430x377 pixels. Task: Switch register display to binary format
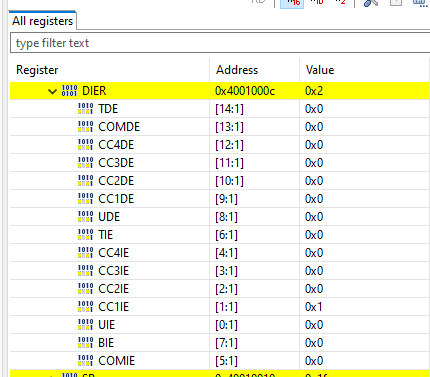(x=340, y=3)
